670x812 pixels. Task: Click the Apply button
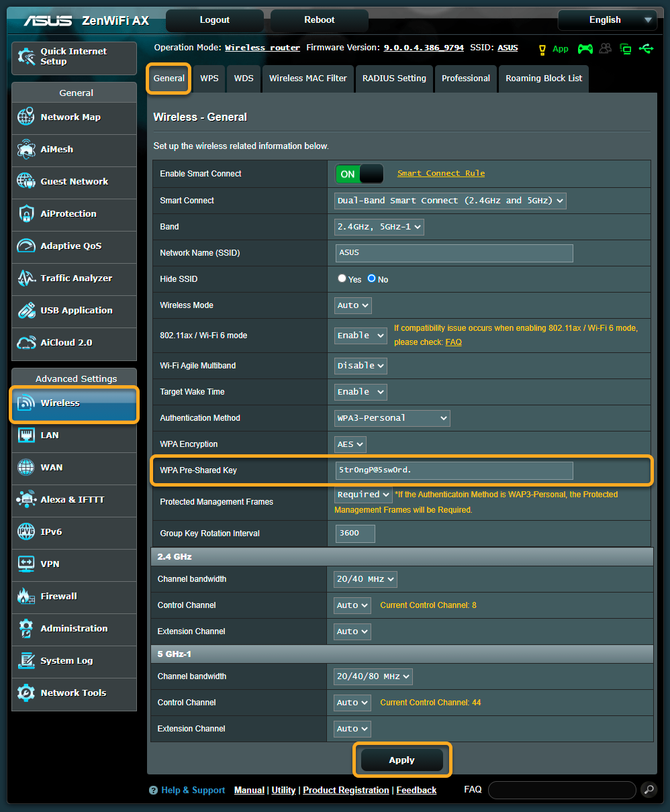coord(402,760)
